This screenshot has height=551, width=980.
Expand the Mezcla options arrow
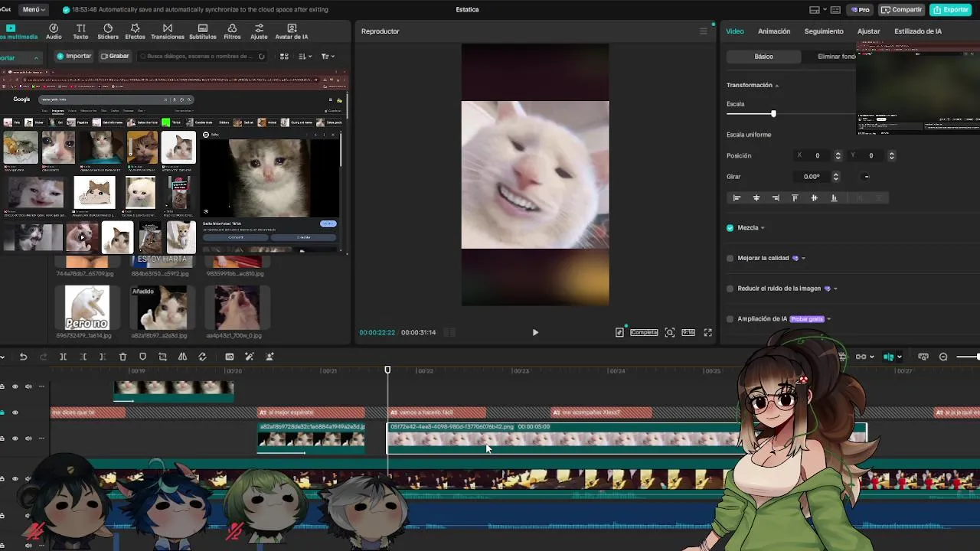tap(763, 228)
